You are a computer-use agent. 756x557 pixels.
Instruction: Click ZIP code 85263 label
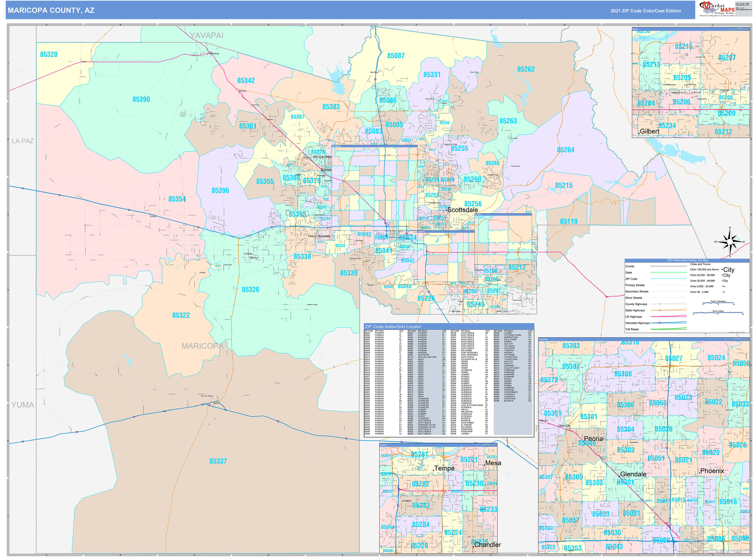tap(508, 121)
